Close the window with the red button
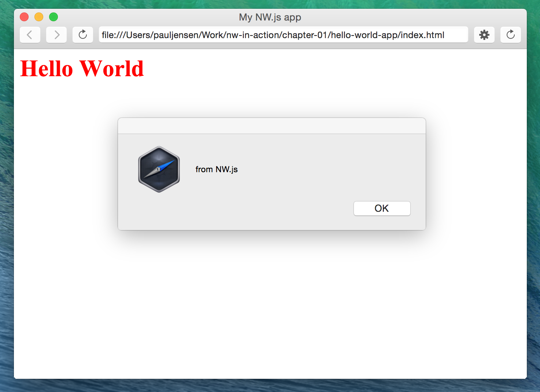This screenshot has width=540, height=392. point(24,17)
